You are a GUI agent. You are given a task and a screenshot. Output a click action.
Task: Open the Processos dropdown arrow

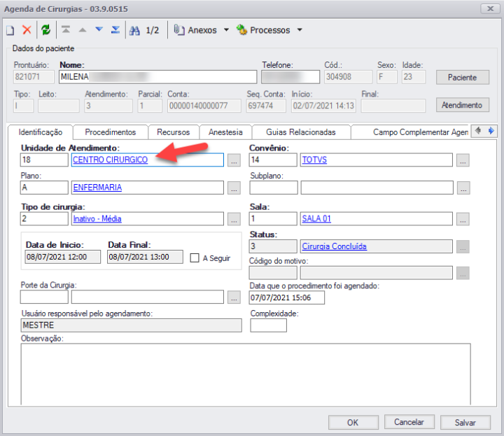pyautogui.click(x=300, y=30)
